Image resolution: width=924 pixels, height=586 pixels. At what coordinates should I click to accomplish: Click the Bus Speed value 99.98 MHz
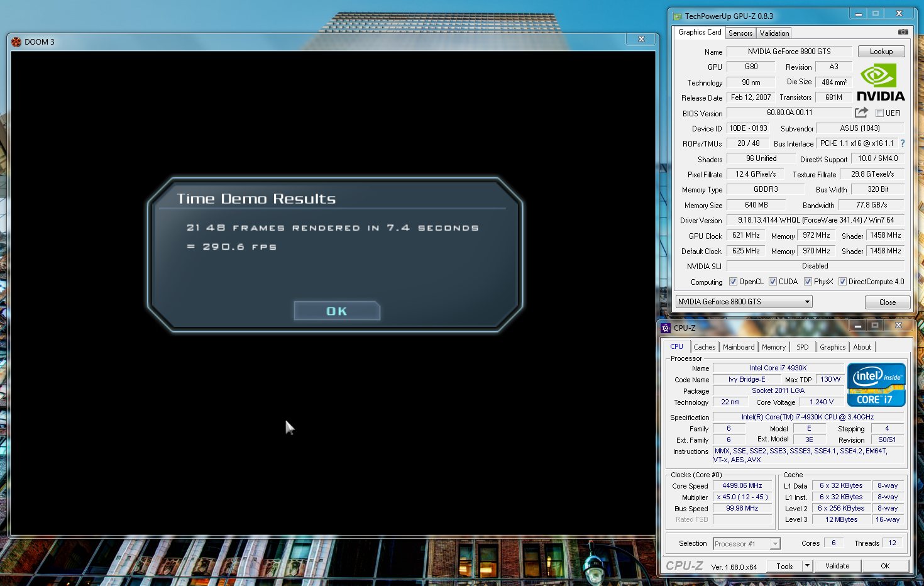pos(742,508)
